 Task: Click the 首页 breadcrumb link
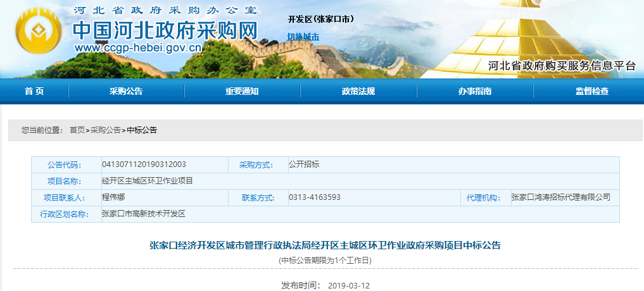pos(77,130)
